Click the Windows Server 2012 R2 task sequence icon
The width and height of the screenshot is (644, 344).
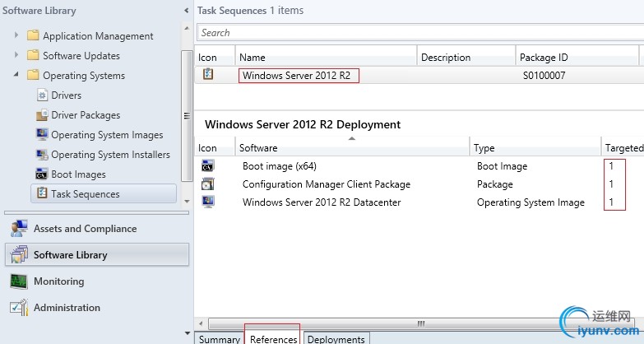coord(208,76)
